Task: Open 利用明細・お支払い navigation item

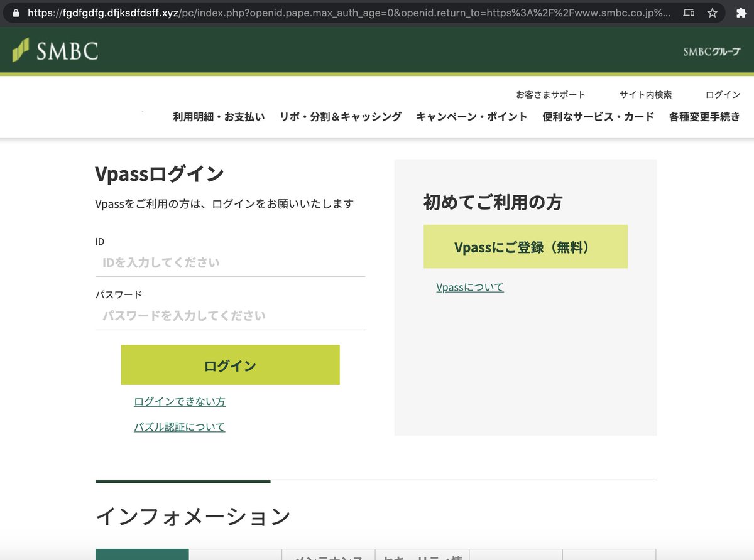Action: pos(219,117)
